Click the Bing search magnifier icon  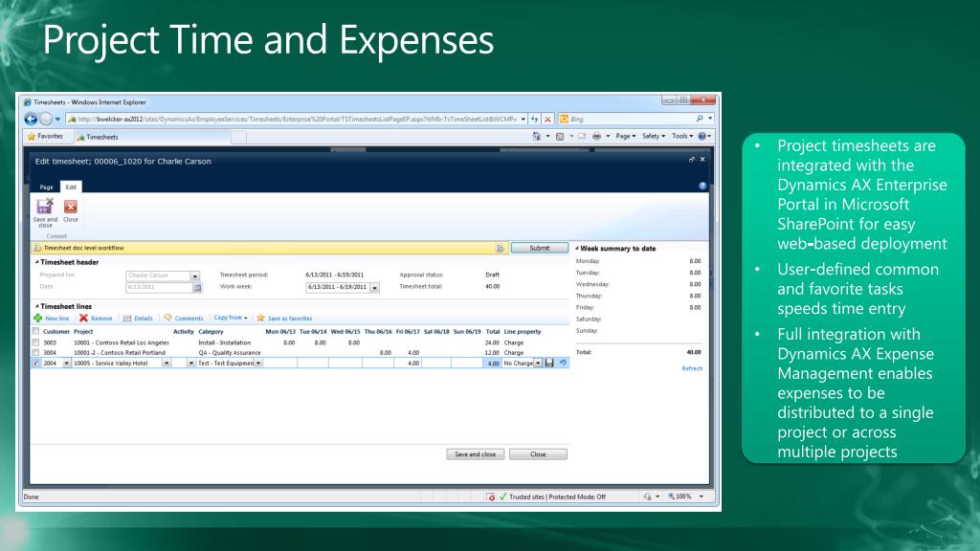tap(700, 119)
